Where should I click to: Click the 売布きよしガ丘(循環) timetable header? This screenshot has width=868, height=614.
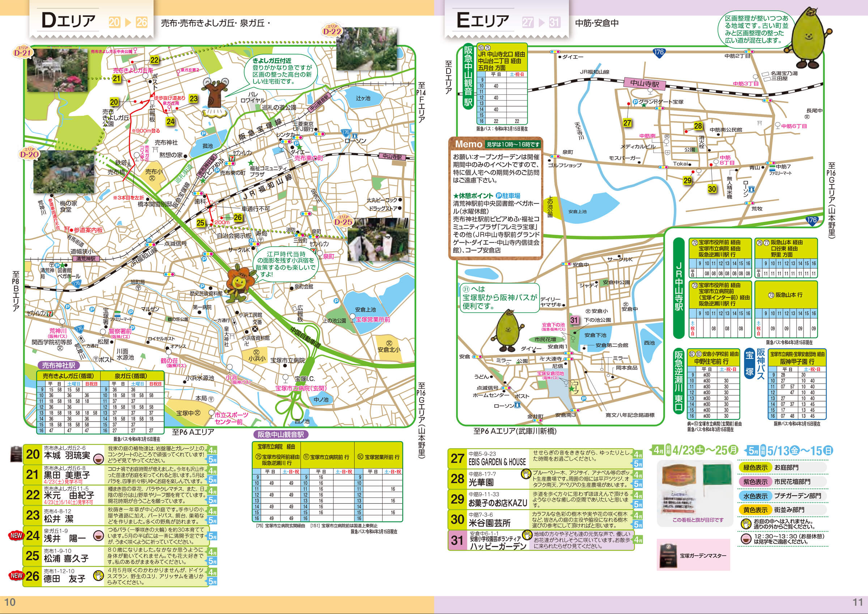point(68,376)
